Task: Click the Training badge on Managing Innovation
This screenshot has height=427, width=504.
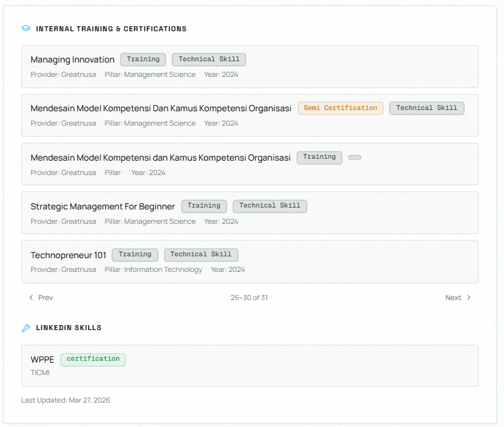Action: pos(143,59)
